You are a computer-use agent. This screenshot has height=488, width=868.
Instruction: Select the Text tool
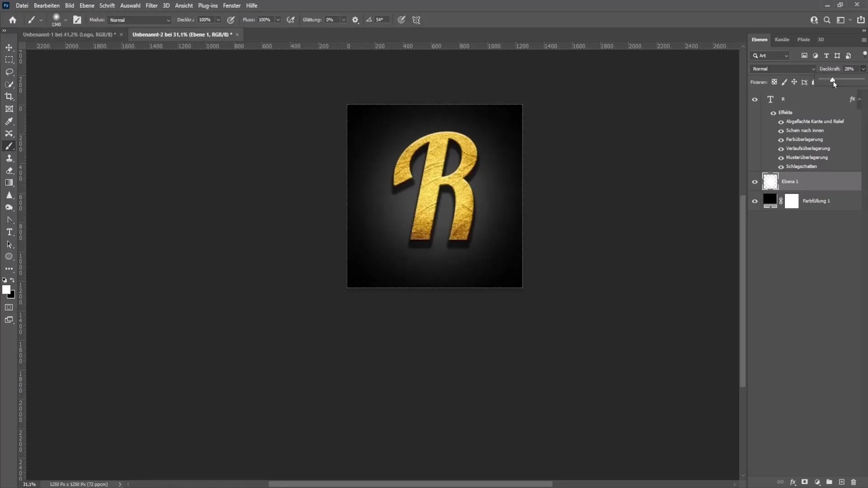9,232
